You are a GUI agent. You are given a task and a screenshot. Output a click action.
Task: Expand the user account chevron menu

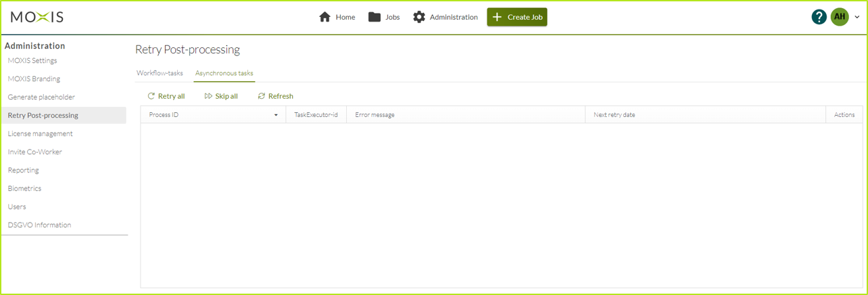click(857, 18)
